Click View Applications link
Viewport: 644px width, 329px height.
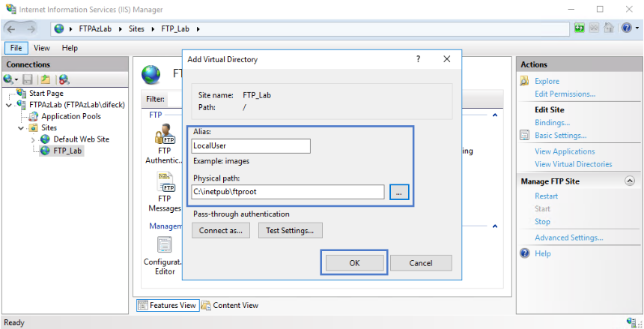coord(565,151)
